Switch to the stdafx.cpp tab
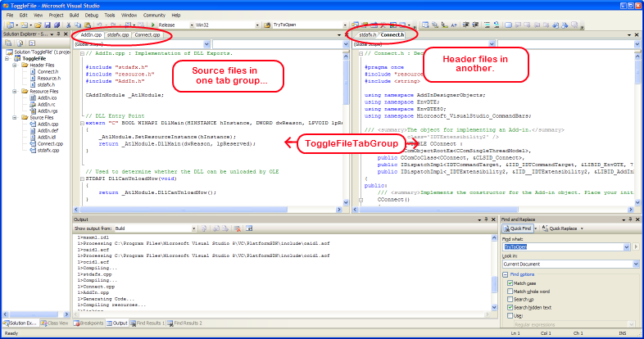 coord(118,35)
